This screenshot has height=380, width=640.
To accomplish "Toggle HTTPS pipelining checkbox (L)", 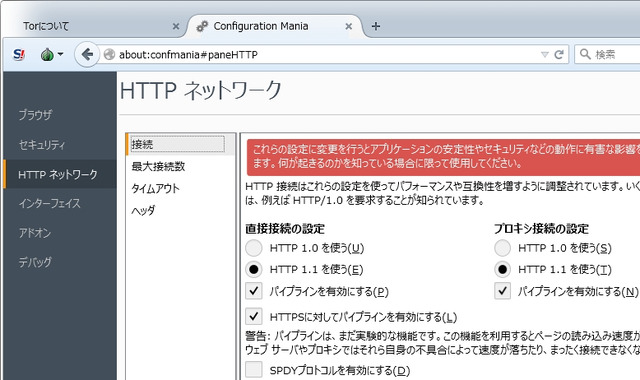I will tap(254, 316).
